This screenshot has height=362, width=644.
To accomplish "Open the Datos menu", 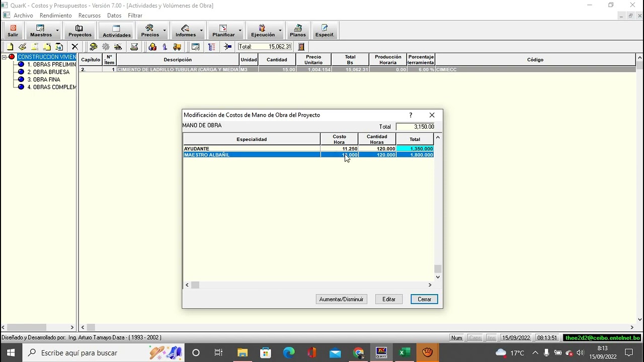I will coord(114,16).
